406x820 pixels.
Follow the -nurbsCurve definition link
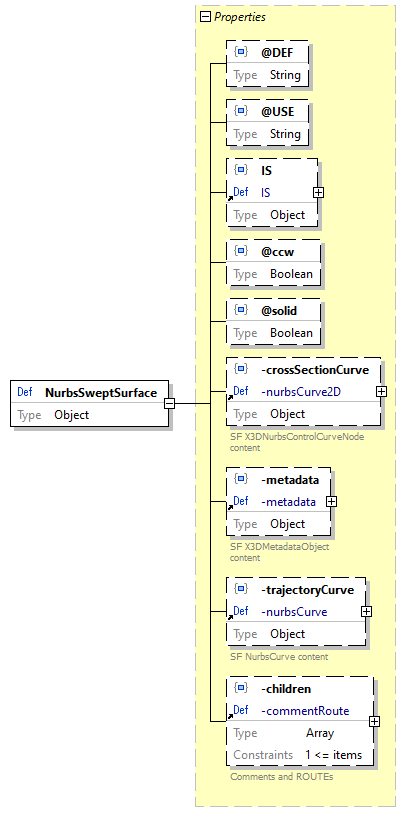click(294, 611)
